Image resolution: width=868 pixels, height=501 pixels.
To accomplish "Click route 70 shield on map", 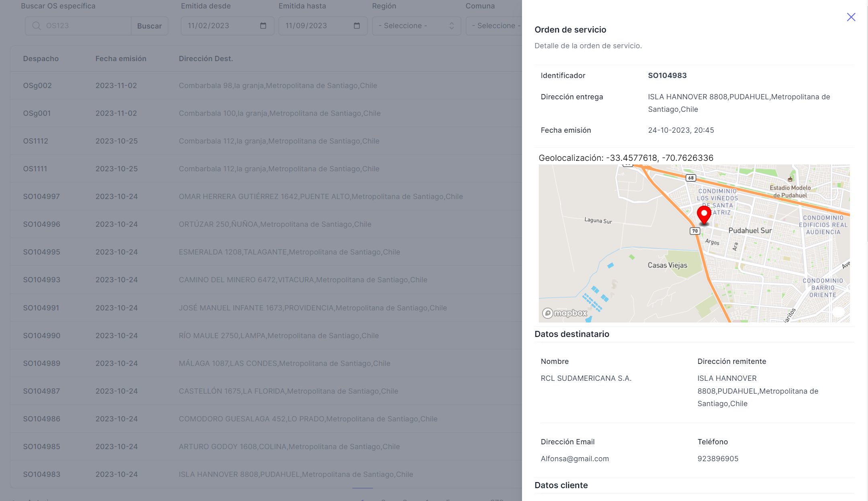I will pyautogui.click(x=695, y=231).
